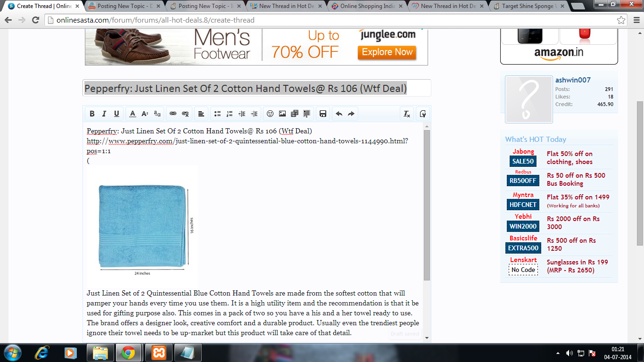Open the amazon.in ad
Screen dimensions: 644x362
(x=559, y=46)
